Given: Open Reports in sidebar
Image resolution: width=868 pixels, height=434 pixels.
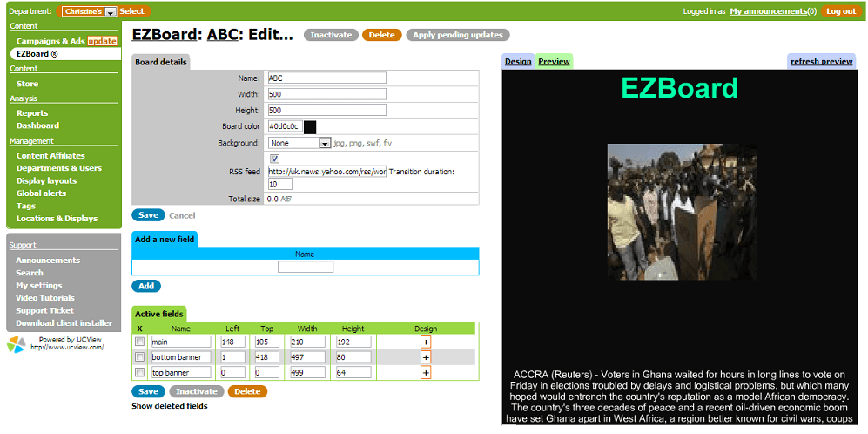Looking at the screenshot, I should [x=32, y=113].
